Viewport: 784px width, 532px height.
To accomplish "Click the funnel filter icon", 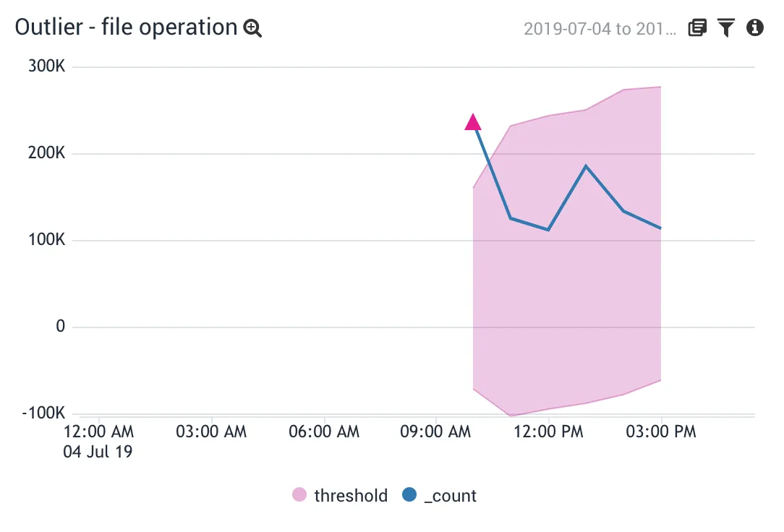I will click(726, 28).
